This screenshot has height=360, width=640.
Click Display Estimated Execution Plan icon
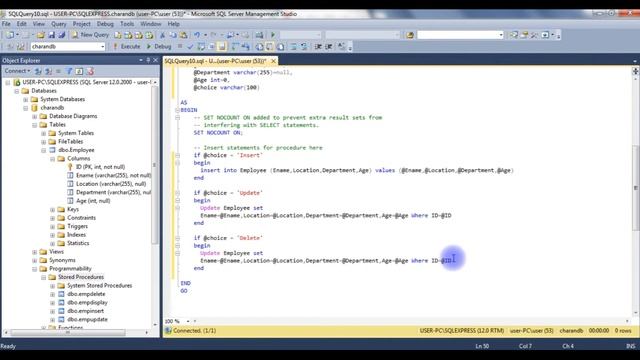point(201,47)
